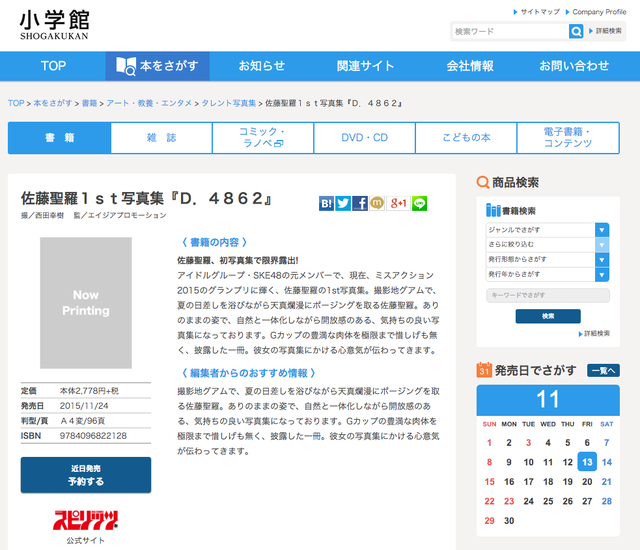Click breadcrumb アート・教養・エンタメ link
The image size is (640, 550).
pos(149,103)
